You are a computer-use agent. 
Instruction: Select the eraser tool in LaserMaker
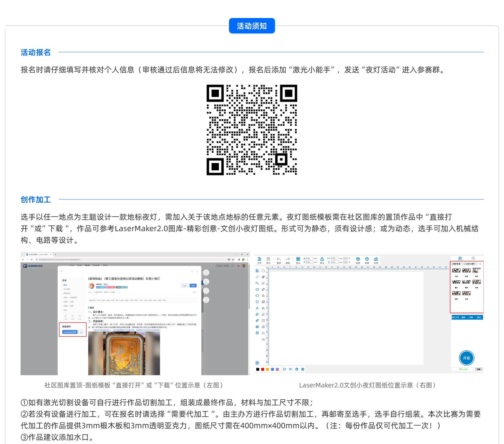point(257,314)
